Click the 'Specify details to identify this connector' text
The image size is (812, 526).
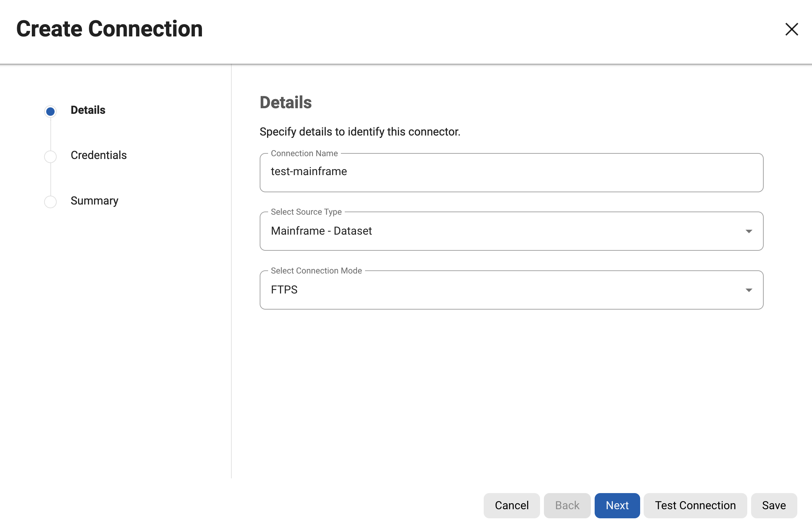(x=360, y=132)
